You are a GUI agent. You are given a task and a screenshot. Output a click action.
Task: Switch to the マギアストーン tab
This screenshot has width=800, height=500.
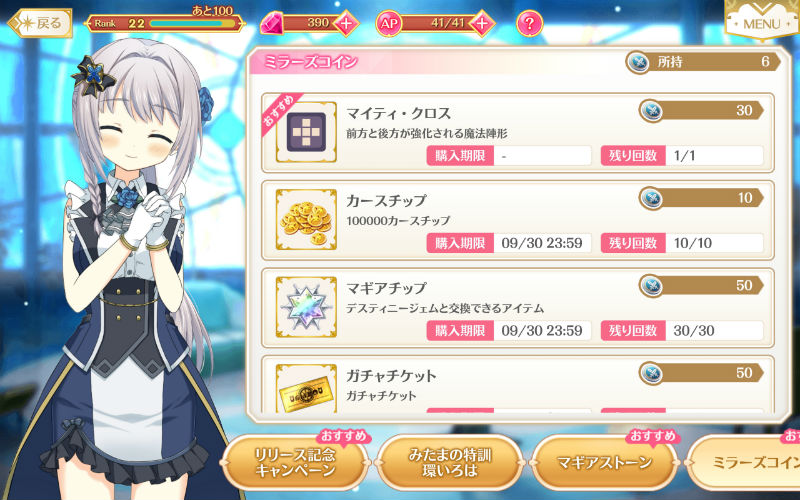tap(605, 462)
